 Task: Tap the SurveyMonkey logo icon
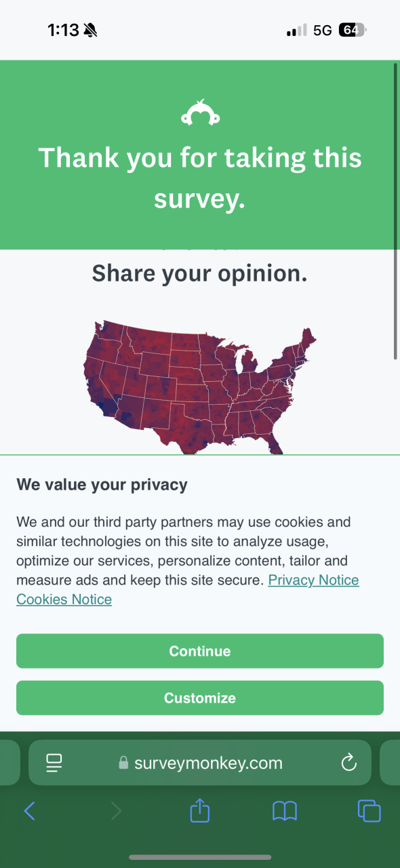pyautogui.click(x=200, y=113)
